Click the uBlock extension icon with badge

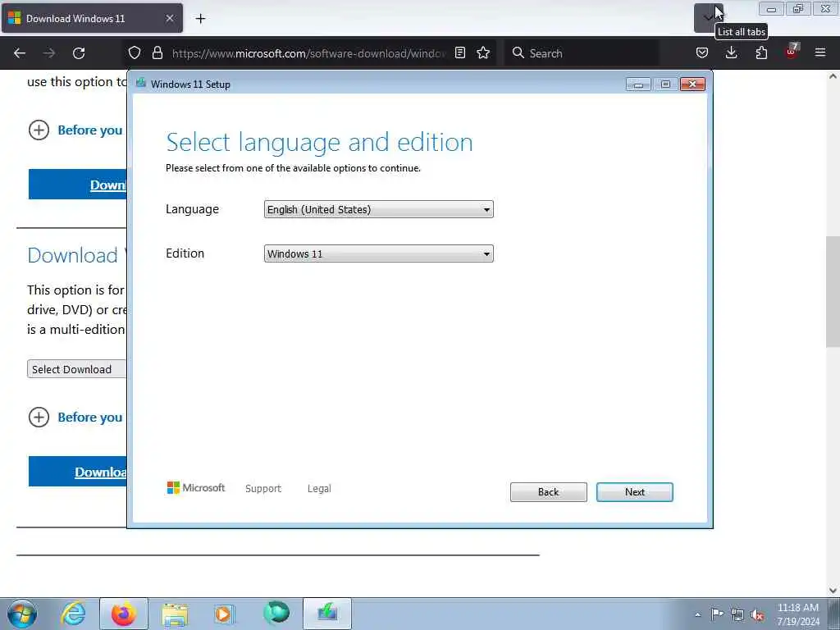pos(792,52)
